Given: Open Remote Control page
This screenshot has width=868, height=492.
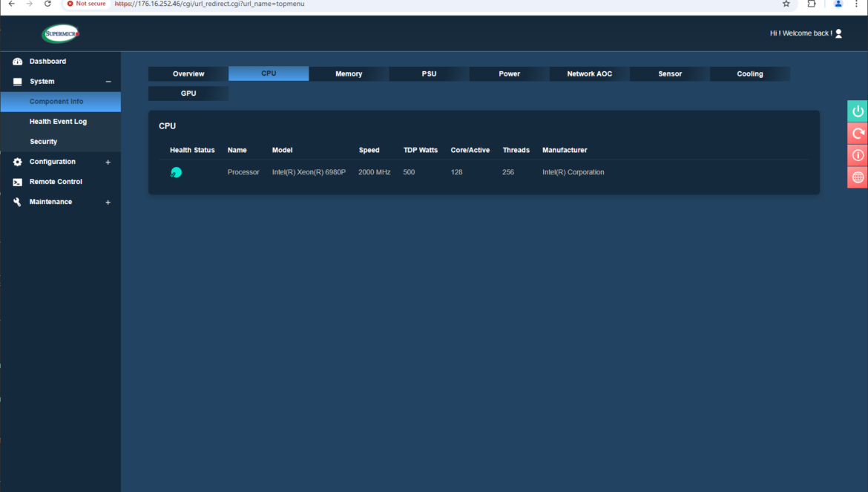Looking at the screenshot, I should pyautogui.click(x=56, y=182).
